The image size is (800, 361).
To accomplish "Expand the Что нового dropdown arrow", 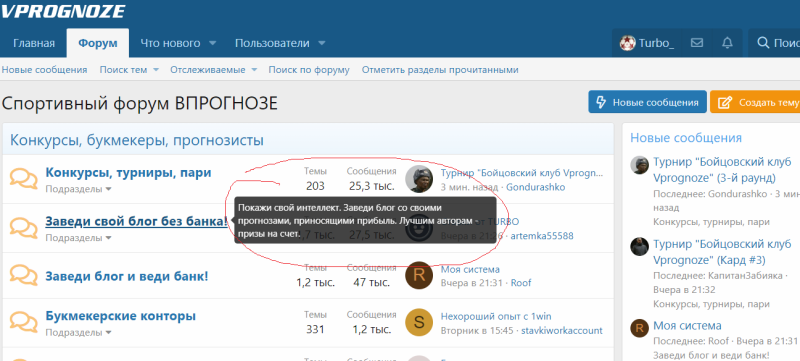I will pos(213,43).
